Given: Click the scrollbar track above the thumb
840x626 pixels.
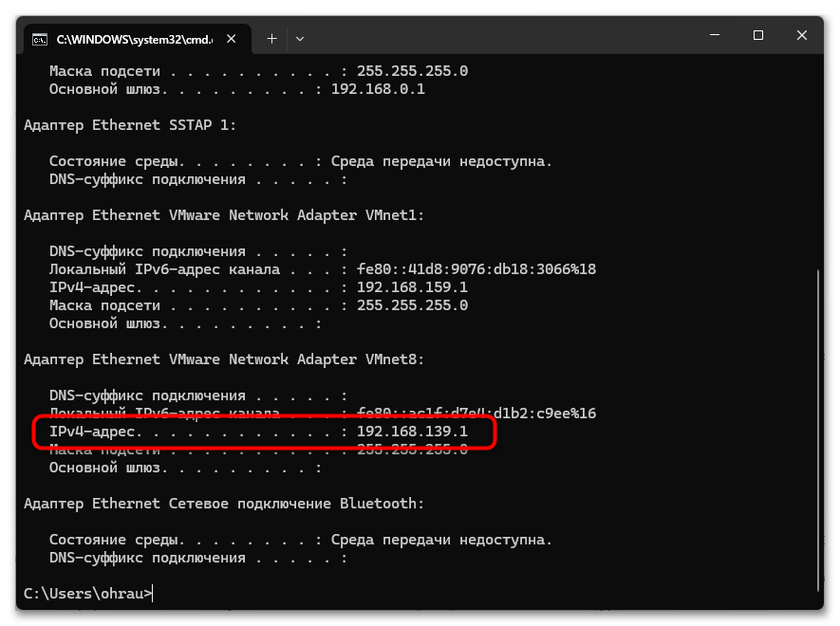Looking at the screenshot, I should (818, 161).
